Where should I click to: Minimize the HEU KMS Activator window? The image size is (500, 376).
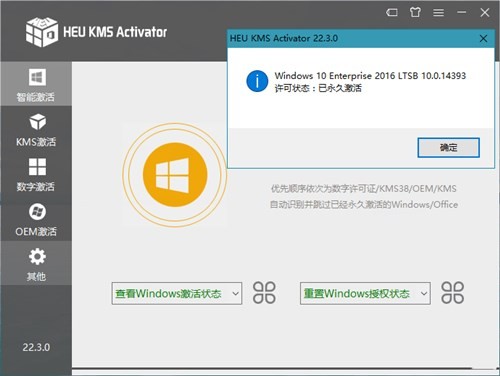(x=462, y=12)
